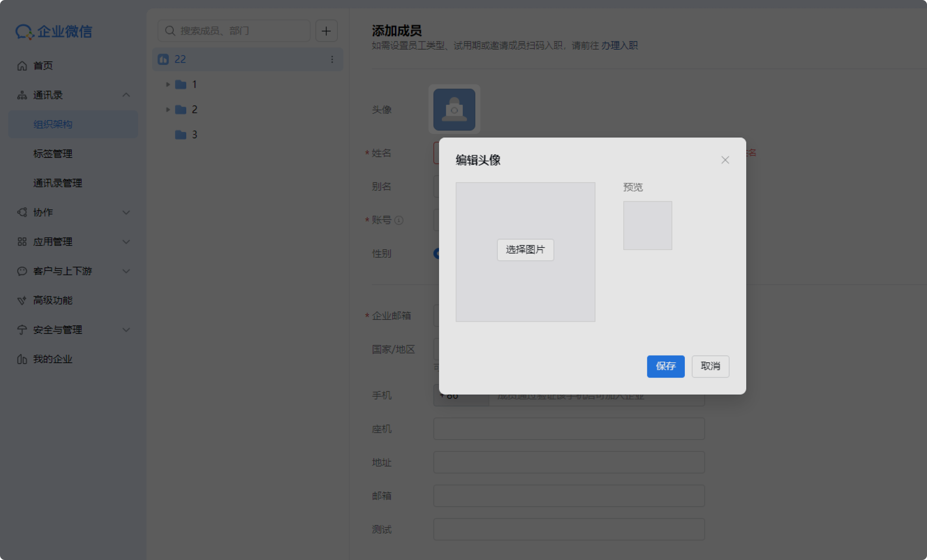
Task: Click the 通讯录 contacts icon
Action: point(22,95)
